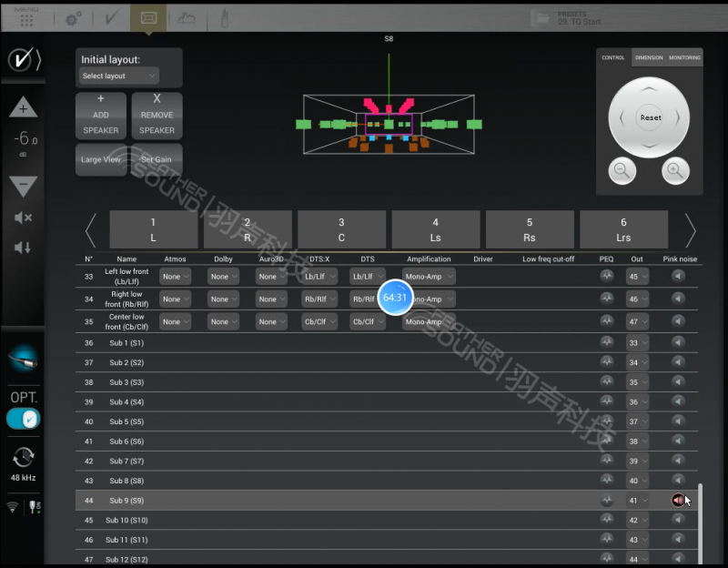Enable pink noise for Sub 5 (S5)
The image size is (728, 568).
click(677, 421)
